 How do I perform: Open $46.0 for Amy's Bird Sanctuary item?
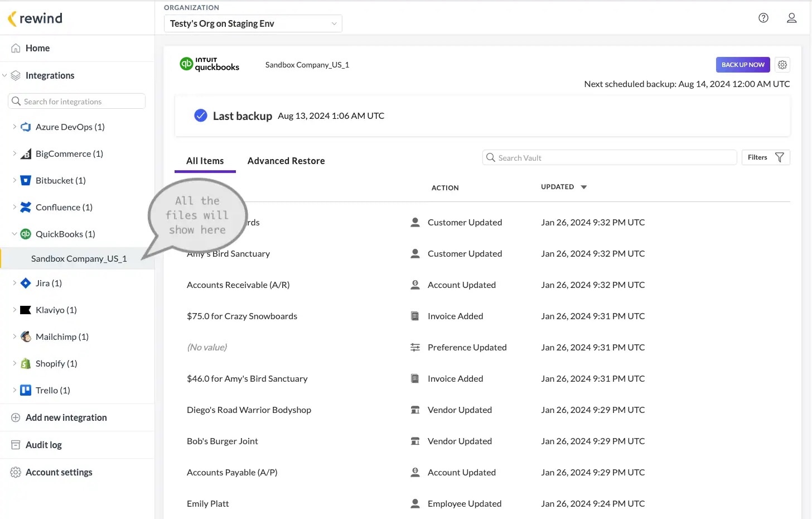tap(247, 378)
